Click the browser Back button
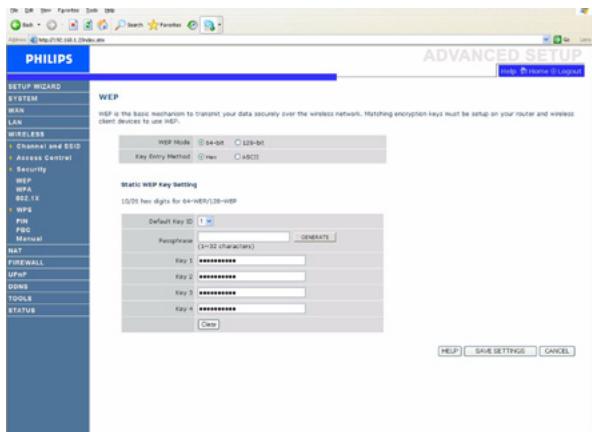The image size is (592, 432). tap(22, 25)
